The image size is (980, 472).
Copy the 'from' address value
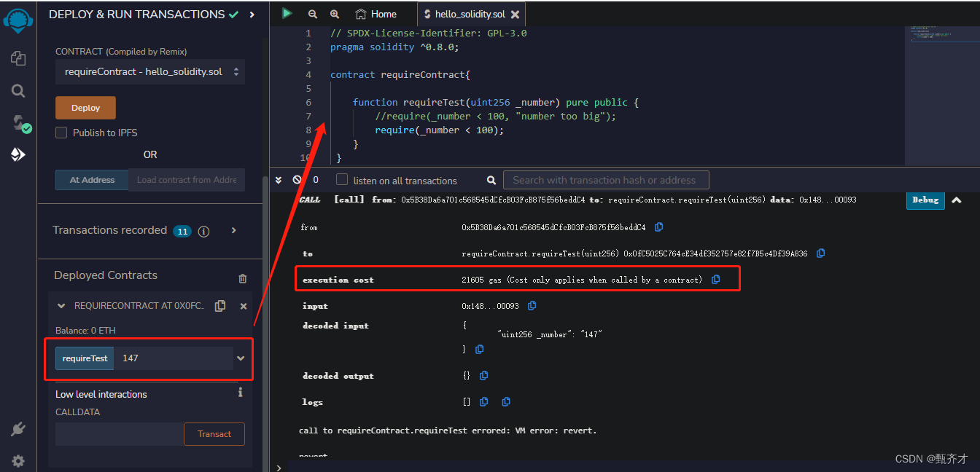click(659, 227)
